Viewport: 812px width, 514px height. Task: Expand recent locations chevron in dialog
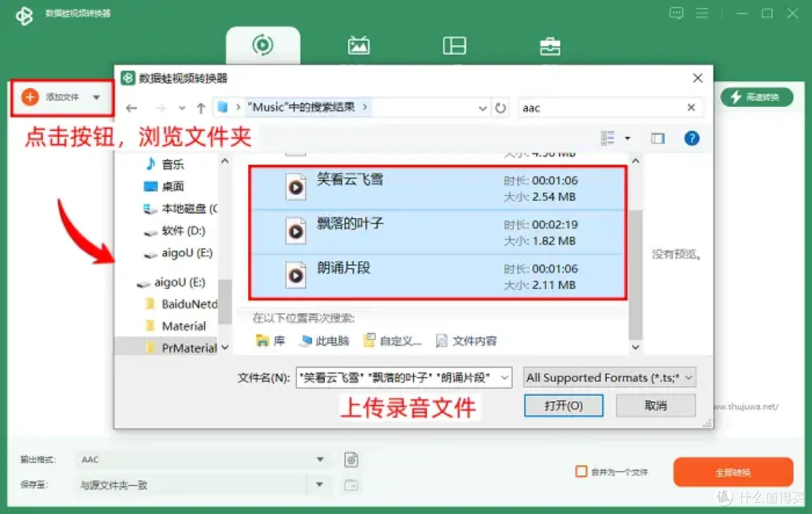coord(182,108)
